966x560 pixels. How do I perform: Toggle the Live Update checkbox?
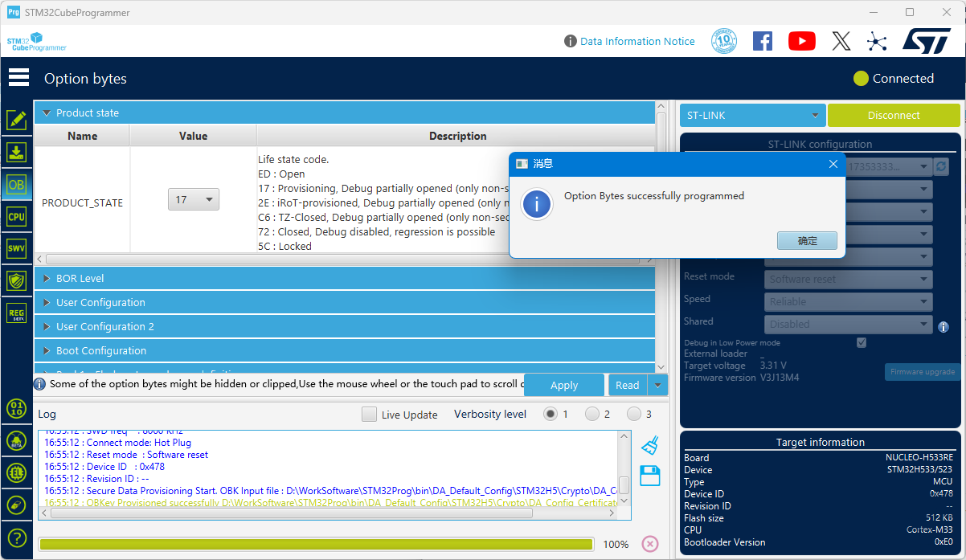coord(369,415)
